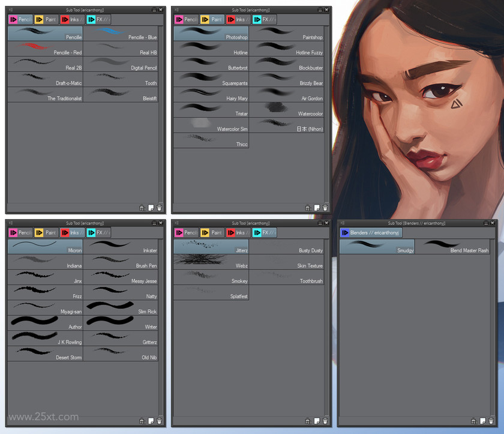The height and width of the screenshot is (434, 504).
Task: Select the Blend Master Flash blender
Action: click(452, 247)
